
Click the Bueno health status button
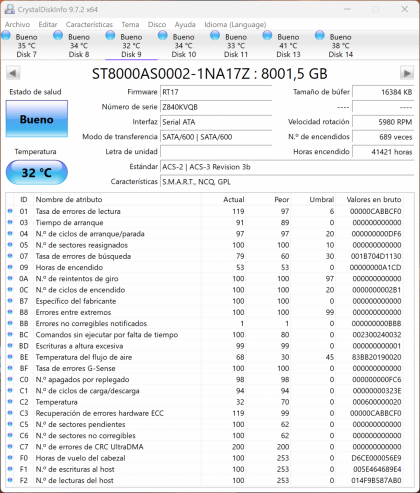pos(37,119)
